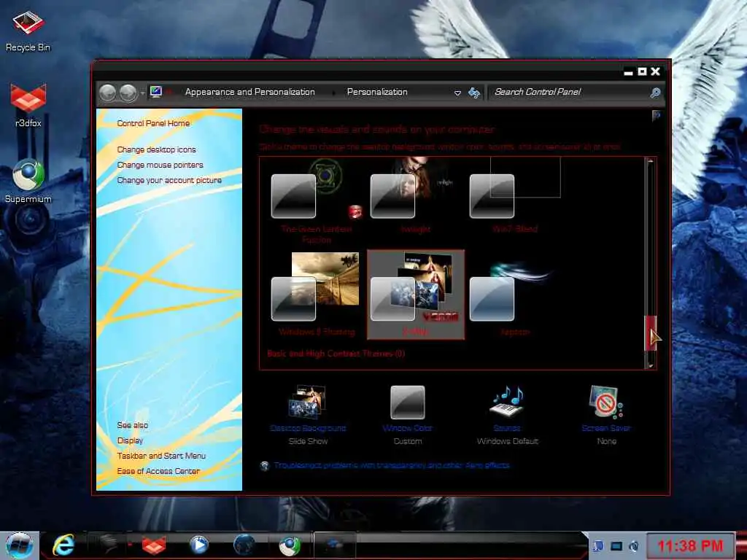Select the Personalization breadcrumb
Viewport: 747px width, 560px height.
[377, 92]
